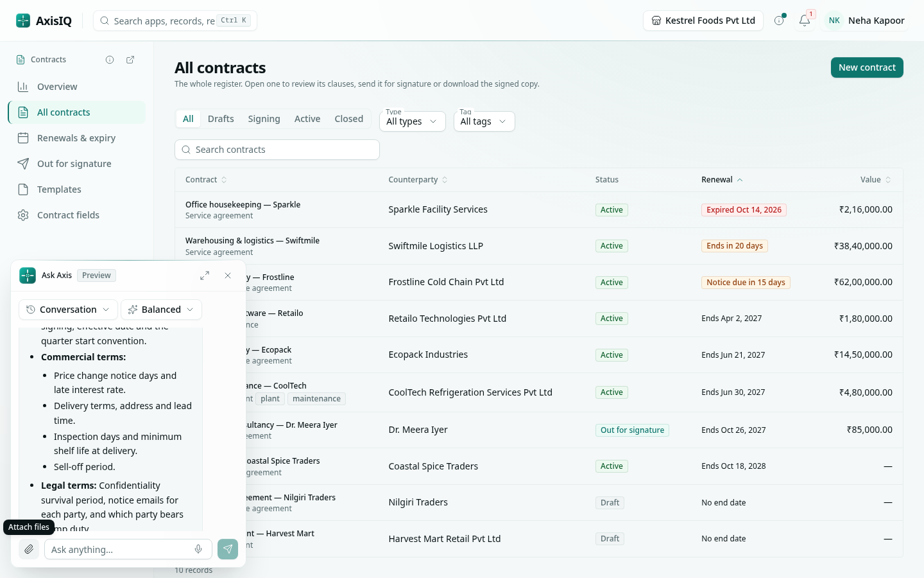Viewport: 924px width, 578px height.
Task: Open the Type filter dropdown
Action: 412,121
